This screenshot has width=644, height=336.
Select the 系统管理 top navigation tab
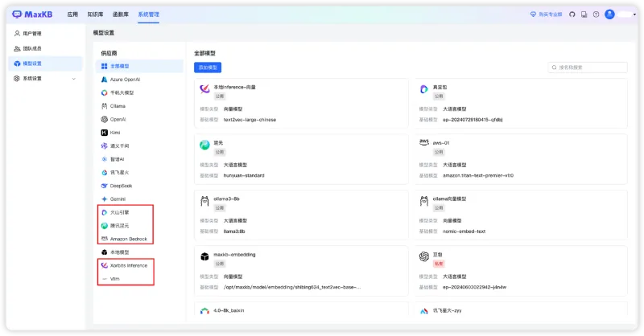coord(148,14)
